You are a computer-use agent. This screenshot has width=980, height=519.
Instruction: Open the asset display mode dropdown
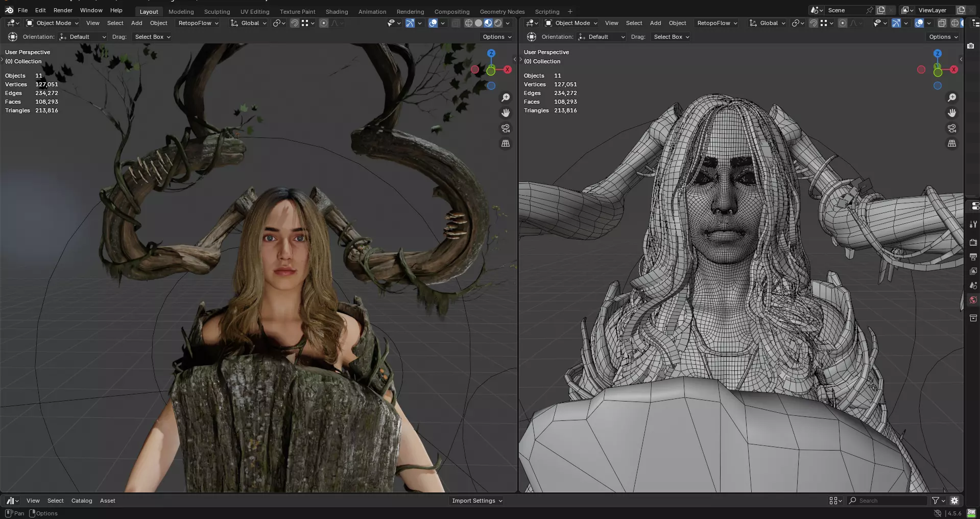tap(835, 501)
